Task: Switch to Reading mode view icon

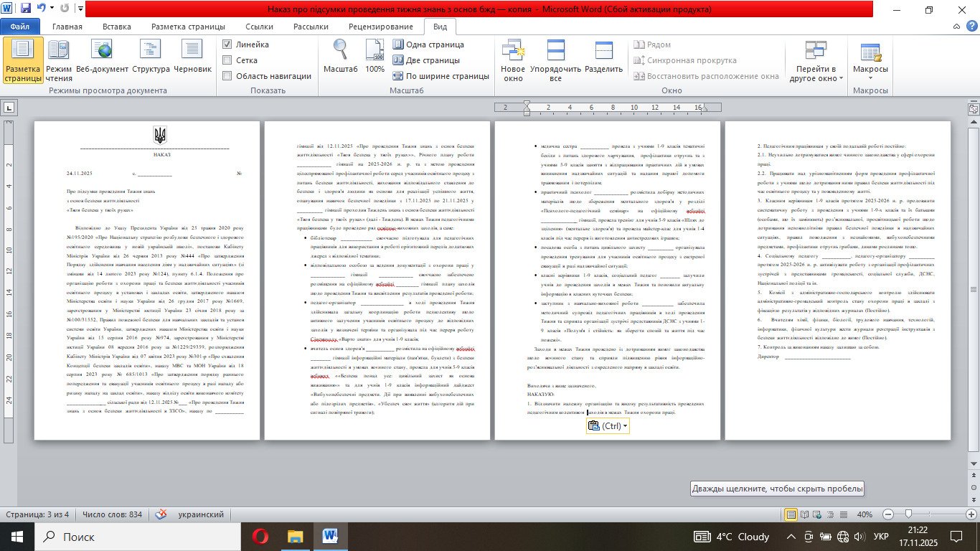Action: pos(59,50)
